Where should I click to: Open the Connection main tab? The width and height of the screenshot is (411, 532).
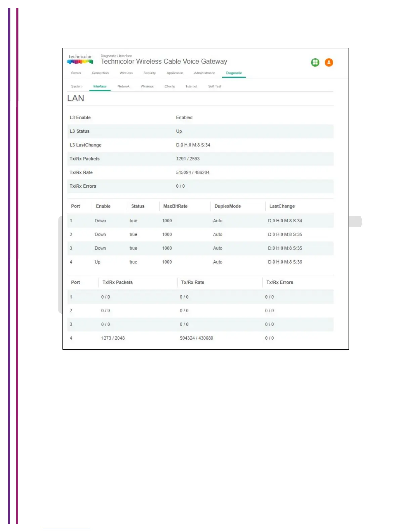(100, 73)
